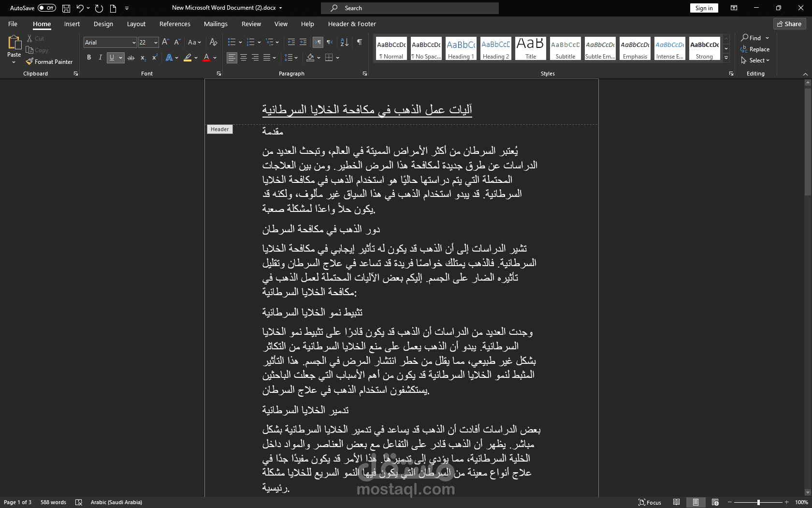The image size is (812, 508).
Task: Click the Share button
Action: click(789, 24)
